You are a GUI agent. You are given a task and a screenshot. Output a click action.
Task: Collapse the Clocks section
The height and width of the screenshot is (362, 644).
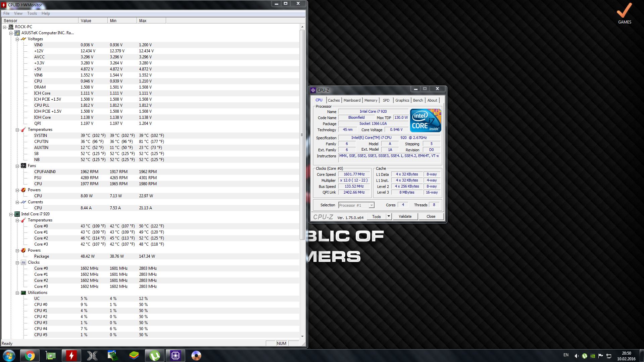pos(17,262)
